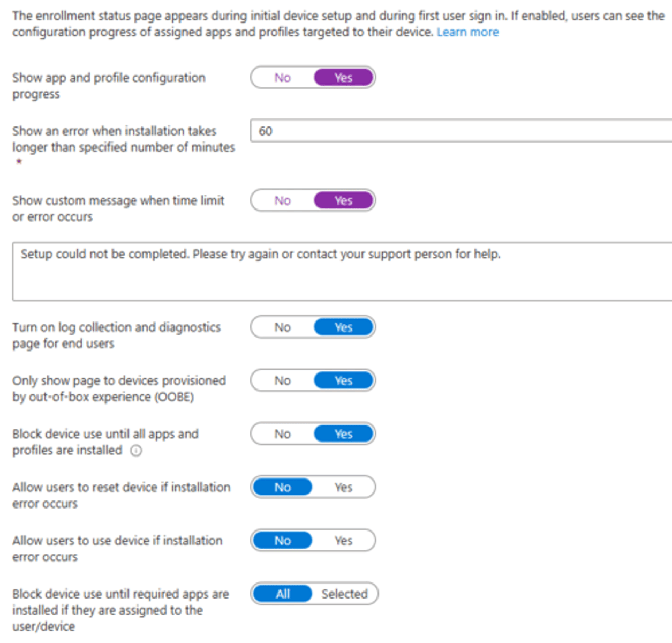672x643 pixels.
Task: Set Show app and profile configuration progress to No
Action: (x=282, y=78)
